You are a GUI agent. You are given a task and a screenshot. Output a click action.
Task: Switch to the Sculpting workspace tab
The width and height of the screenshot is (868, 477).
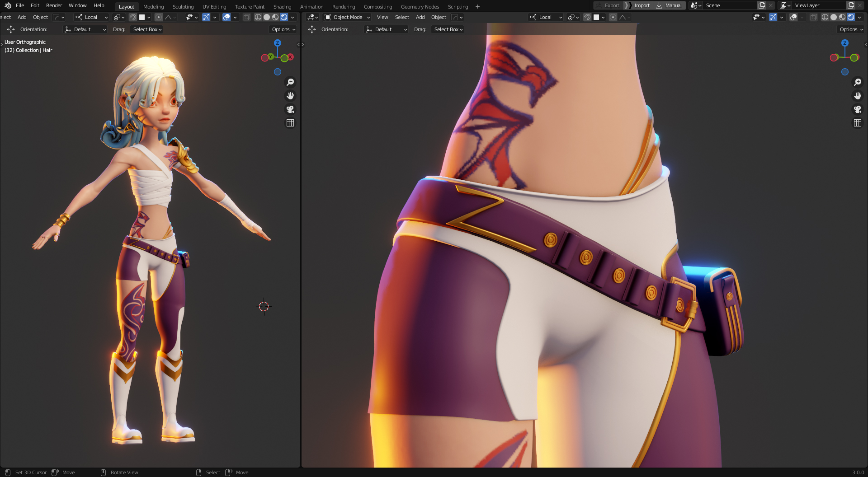click(183, 7)
